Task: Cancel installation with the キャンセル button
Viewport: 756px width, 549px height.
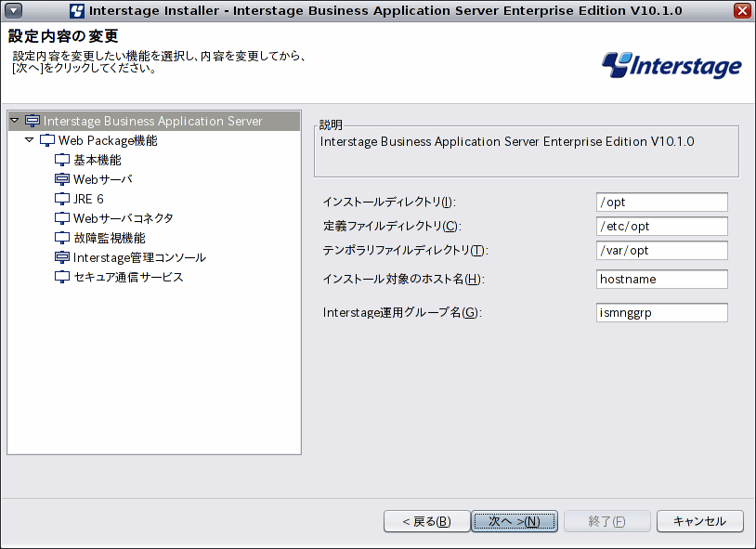Action: tap(700, 521)
